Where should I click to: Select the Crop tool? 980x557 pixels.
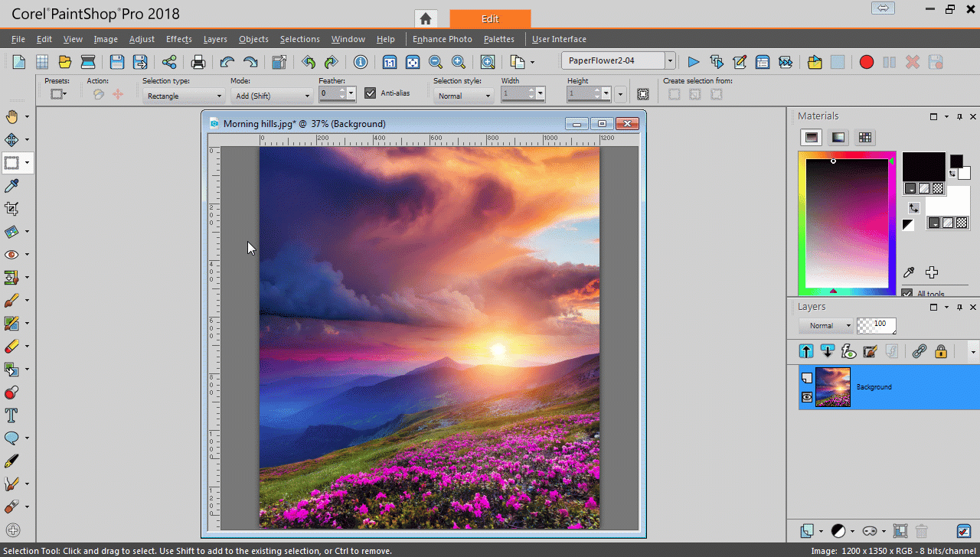[11, 208]
